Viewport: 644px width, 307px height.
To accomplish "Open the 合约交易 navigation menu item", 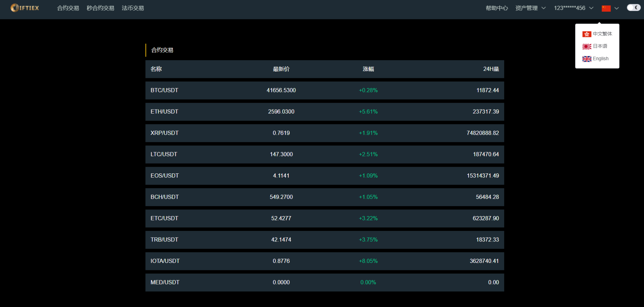I will [68, 8].
